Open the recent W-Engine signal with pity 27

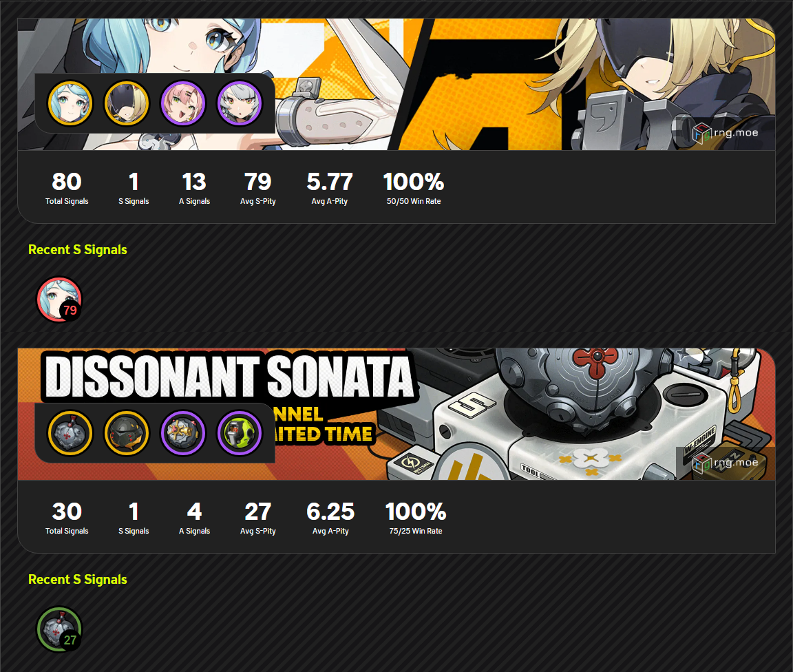[59, 629]
